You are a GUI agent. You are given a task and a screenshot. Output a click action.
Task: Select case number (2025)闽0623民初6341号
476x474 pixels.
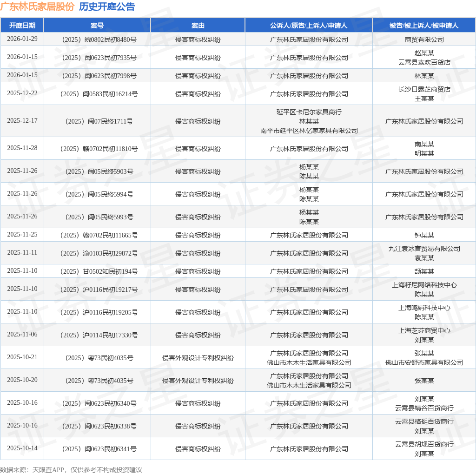99,449
